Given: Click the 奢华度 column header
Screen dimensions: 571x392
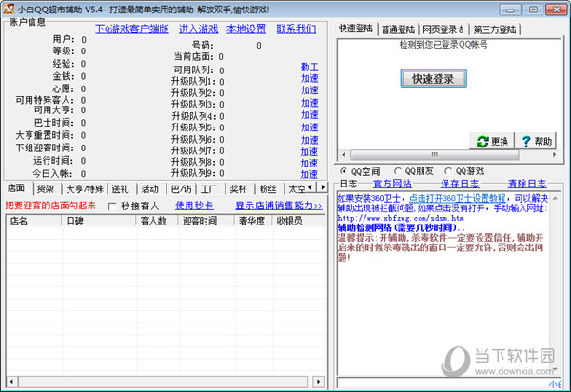Looking at the screenshot, I should coord(253,221).
